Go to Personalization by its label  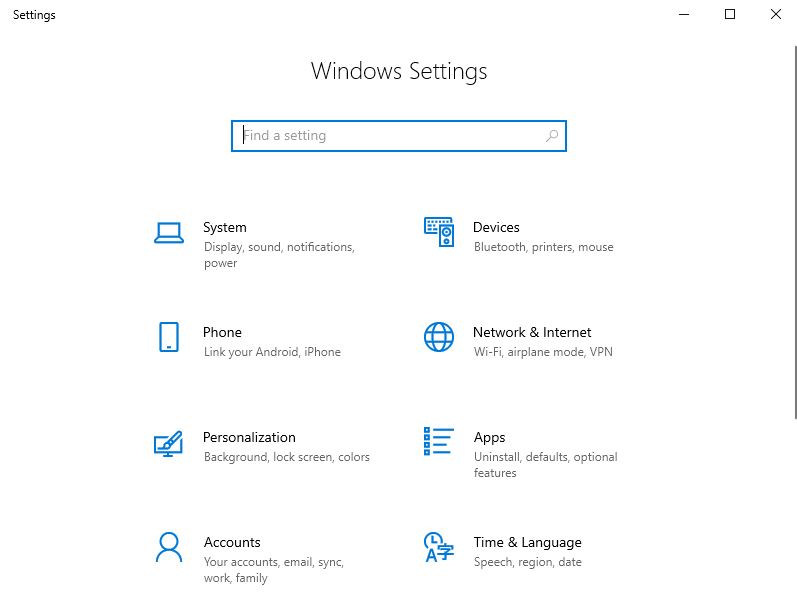point(249,437)
